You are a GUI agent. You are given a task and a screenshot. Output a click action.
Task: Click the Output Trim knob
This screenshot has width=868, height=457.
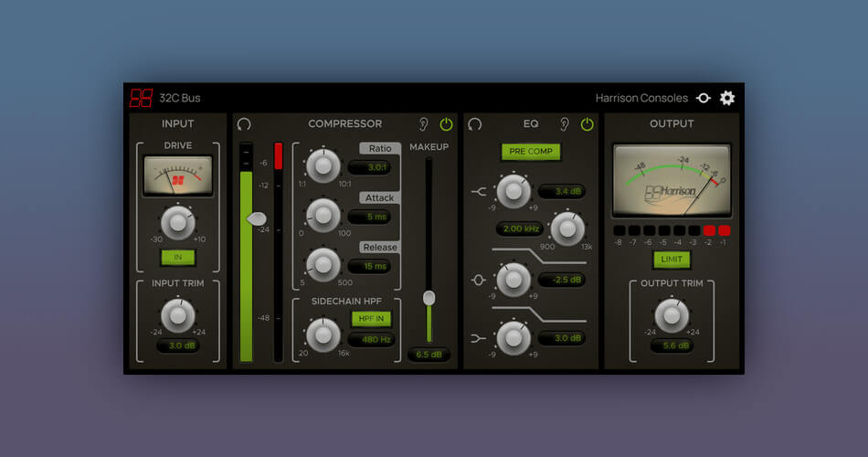pyautogui.click(x=672, y=314)
